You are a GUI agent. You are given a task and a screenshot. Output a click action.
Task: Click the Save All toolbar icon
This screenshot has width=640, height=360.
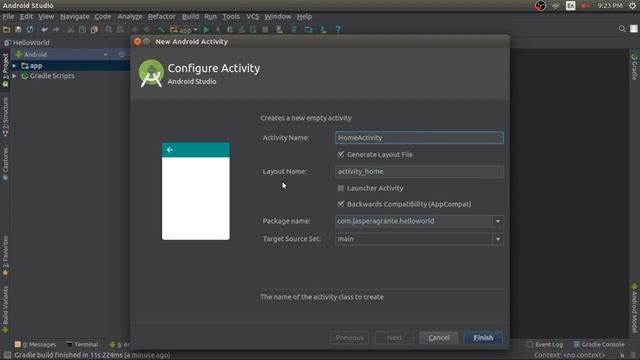click(x=18, y=29)
